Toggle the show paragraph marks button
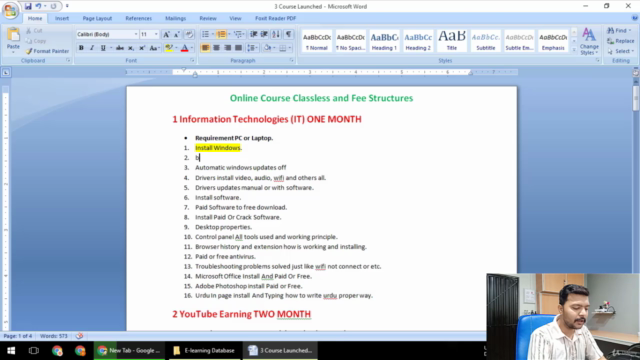Image resolution: width=640 pixels, height=360 pixels. click(x=288, y=34)
